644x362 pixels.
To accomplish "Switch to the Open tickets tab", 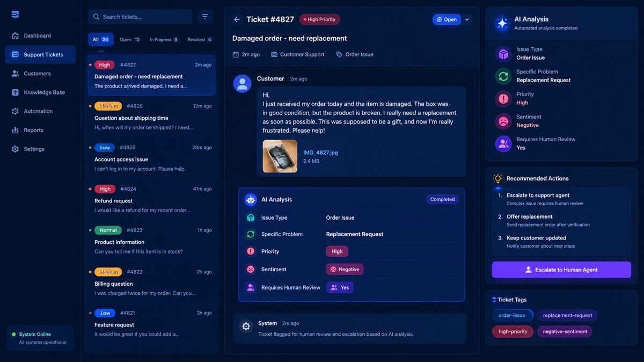I will click(129, 39).
